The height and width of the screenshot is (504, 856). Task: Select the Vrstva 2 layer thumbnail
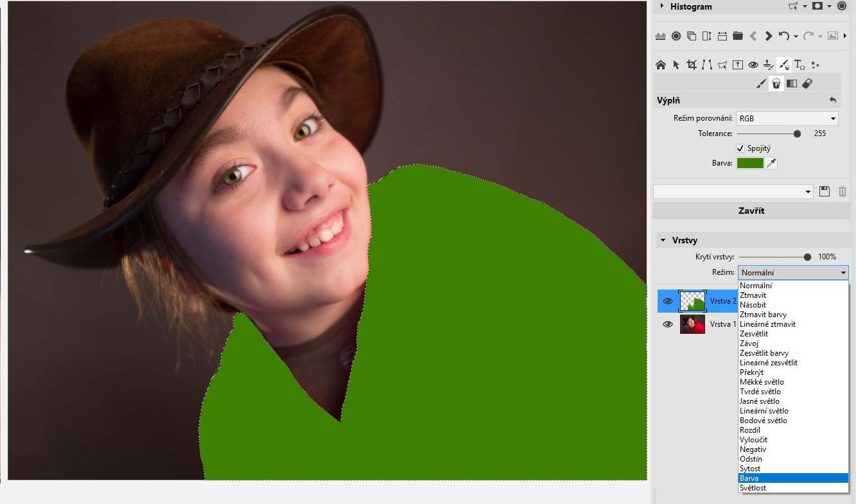pos(692,301)
